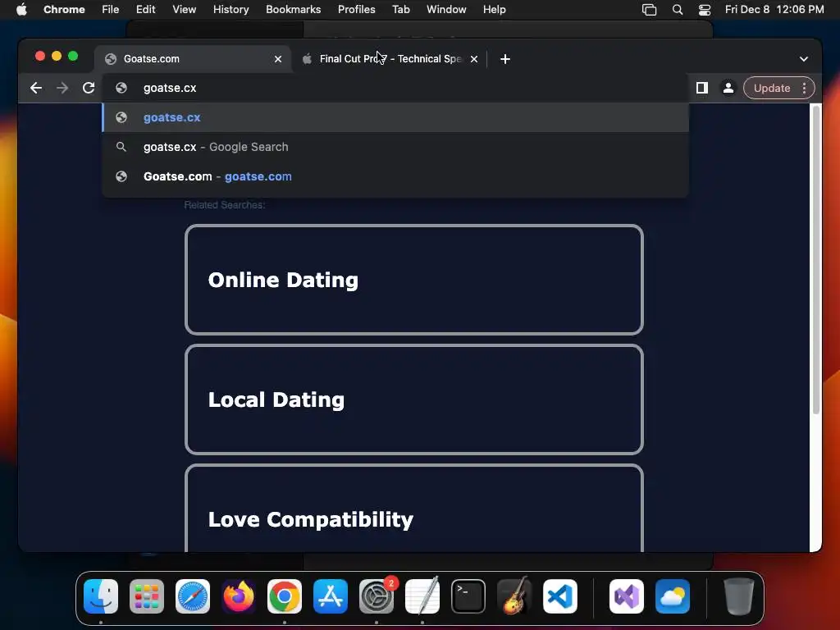Open App Store from the Dock

tap(331, 596)
